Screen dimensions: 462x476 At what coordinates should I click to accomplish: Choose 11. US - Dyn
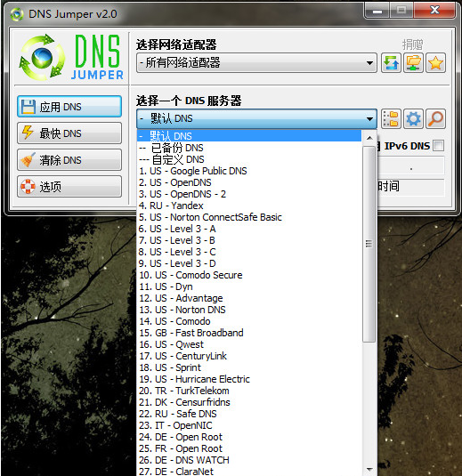249,286
